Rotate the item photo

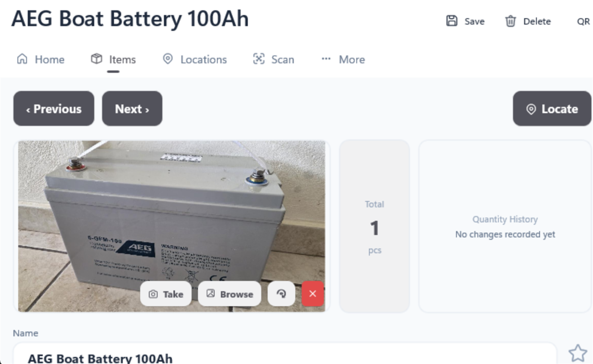281,294
